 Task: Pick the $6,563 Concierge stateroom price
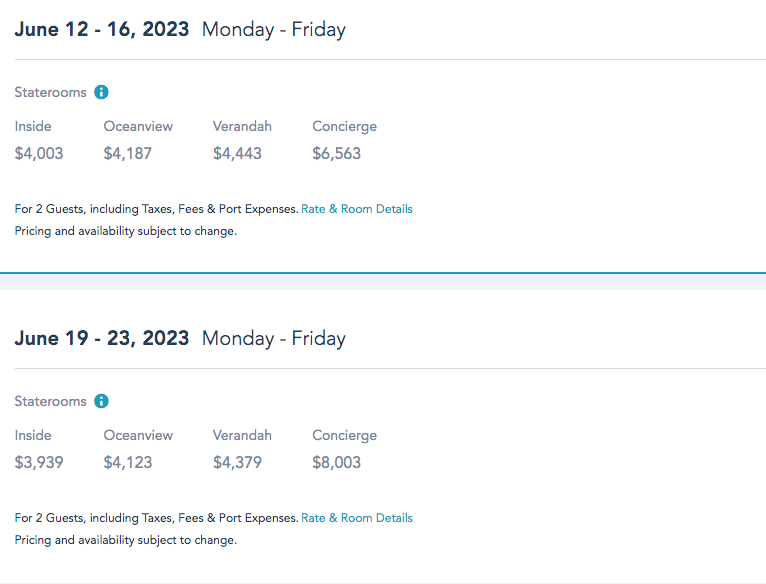point(336,153)
